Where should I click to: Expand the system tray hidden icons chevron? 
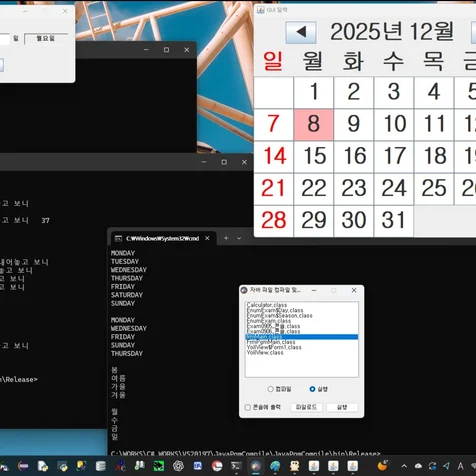coord(404,466)
